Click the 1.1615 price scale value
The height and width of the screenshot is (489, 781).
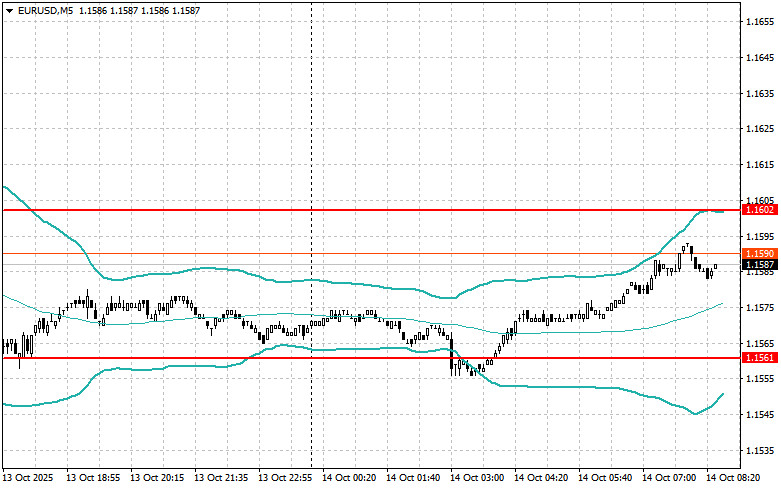coord(760,165)
